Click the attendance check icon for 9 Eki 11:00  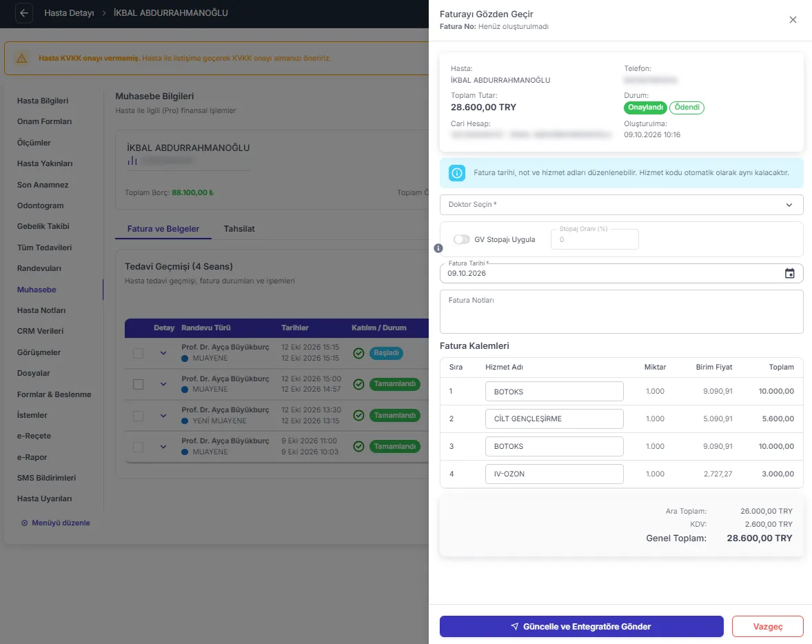click(x=358, y=446)
